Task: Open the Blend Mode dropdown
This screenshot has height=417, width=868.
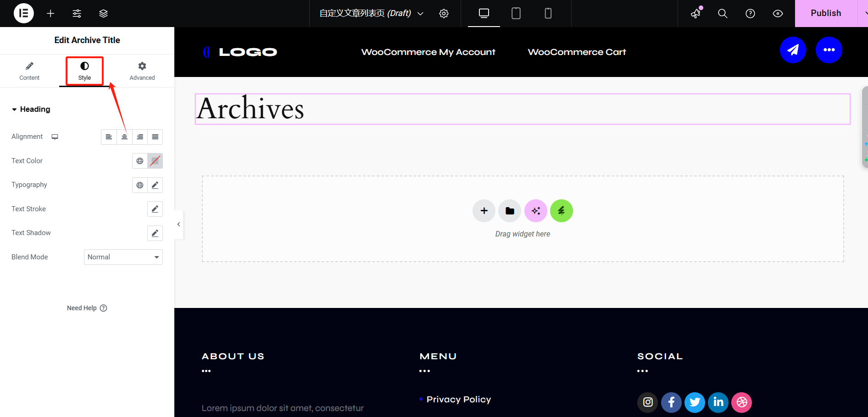Action: [x=123, y=257]
